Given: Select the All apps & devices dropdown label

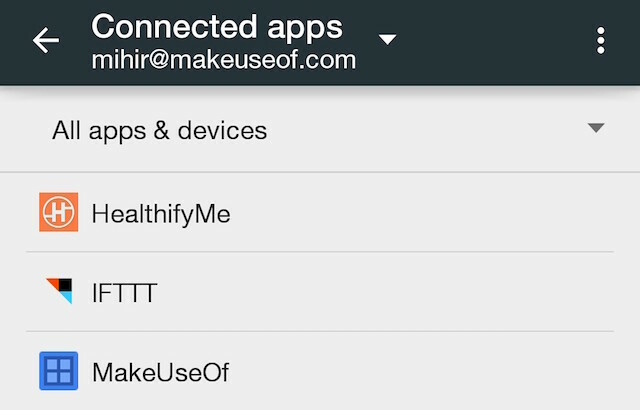Looking at the screenshot, I should tap(160, 131).
